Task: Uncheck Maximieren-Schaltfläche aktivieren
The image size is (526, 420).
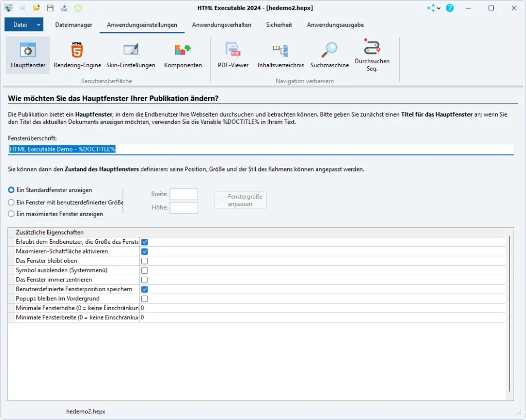Action: pos(144,251)
